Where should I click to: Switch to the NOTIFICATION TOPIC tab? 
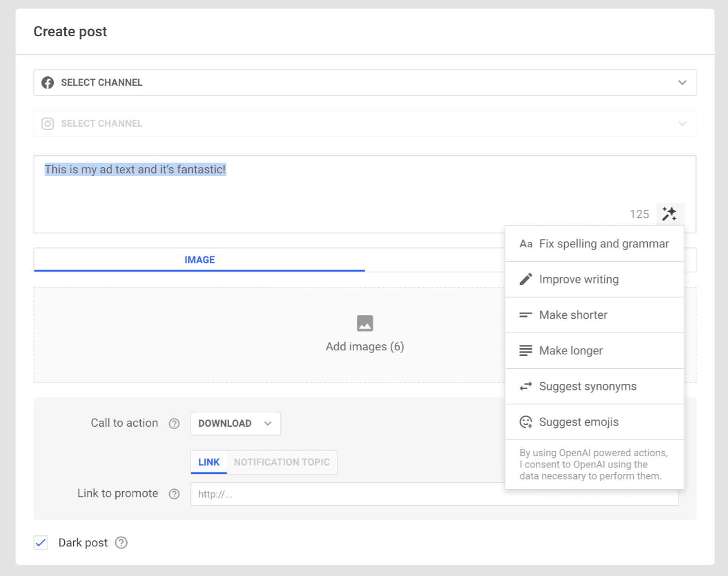coord(282,462)
